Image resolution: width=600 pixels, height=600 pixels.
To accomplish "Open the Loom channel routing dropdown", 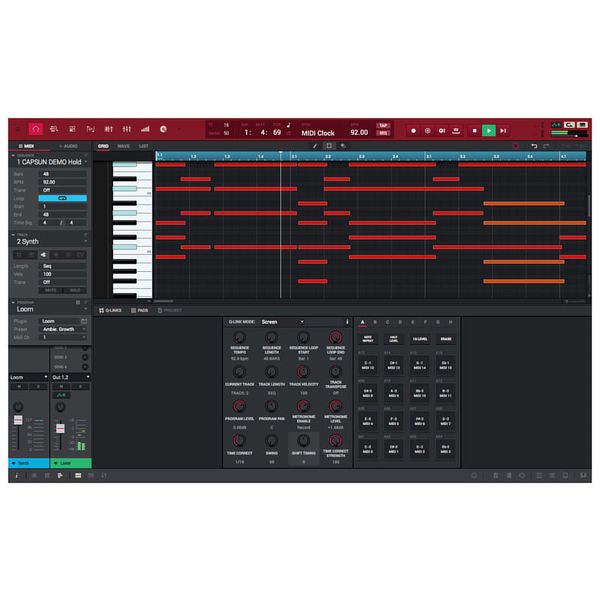I will [x=29, y=377].
